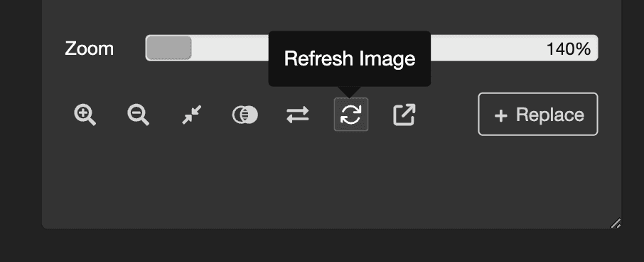Launch external view via arrow-box icon

404,115
